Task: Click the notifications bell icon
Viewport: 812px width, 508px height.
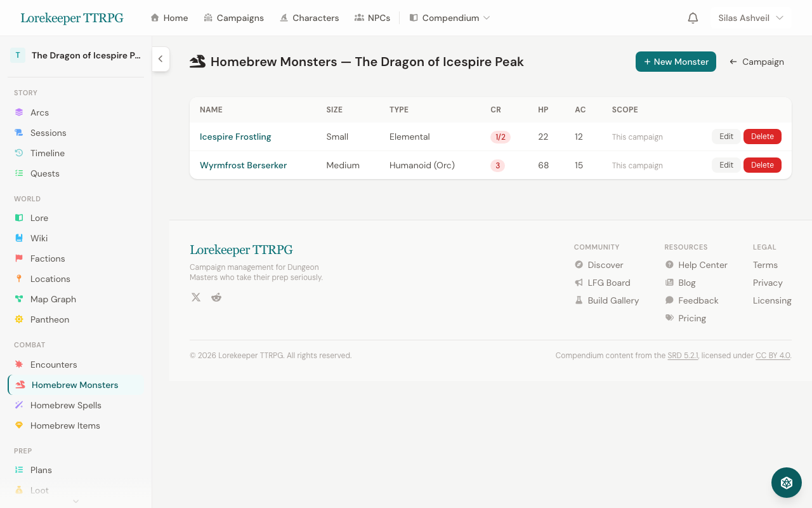Action: pos(693,18)
